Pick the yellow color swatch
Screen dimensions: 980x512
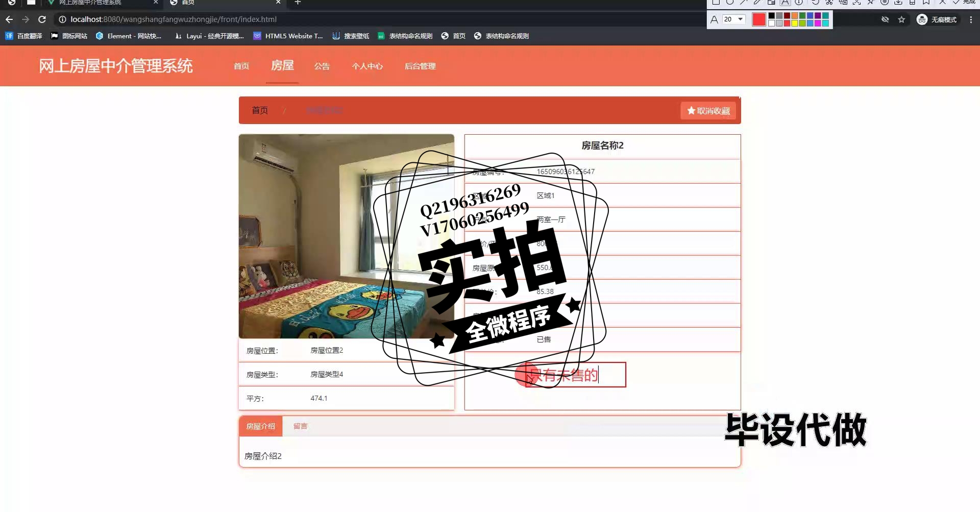click(795, 23)
